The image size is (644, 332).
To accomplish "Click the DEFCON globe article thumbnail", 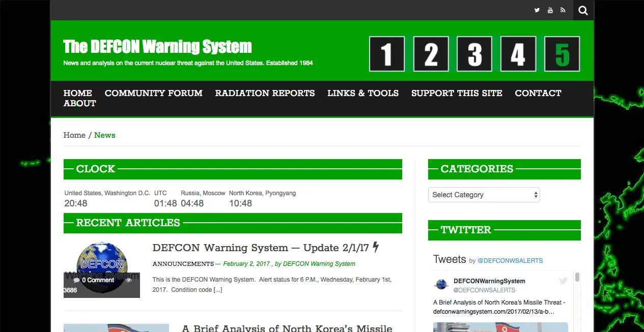I will (x=101, y=269).
